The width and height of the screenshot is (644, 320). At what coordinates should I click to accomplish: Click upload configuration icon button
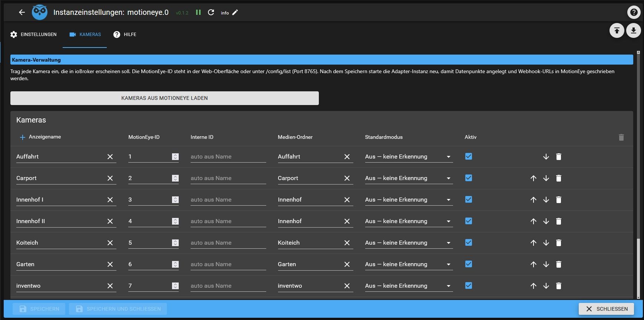tap(617, 30)
